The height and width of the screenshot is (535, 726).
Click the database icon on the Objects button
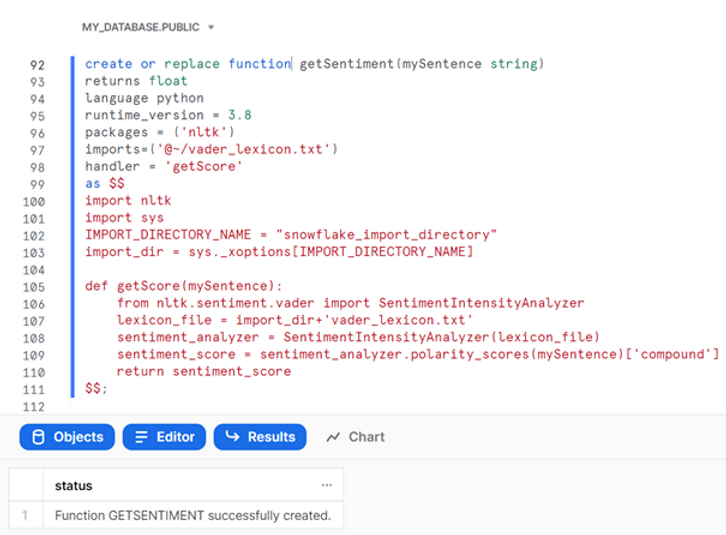[39, 437]
